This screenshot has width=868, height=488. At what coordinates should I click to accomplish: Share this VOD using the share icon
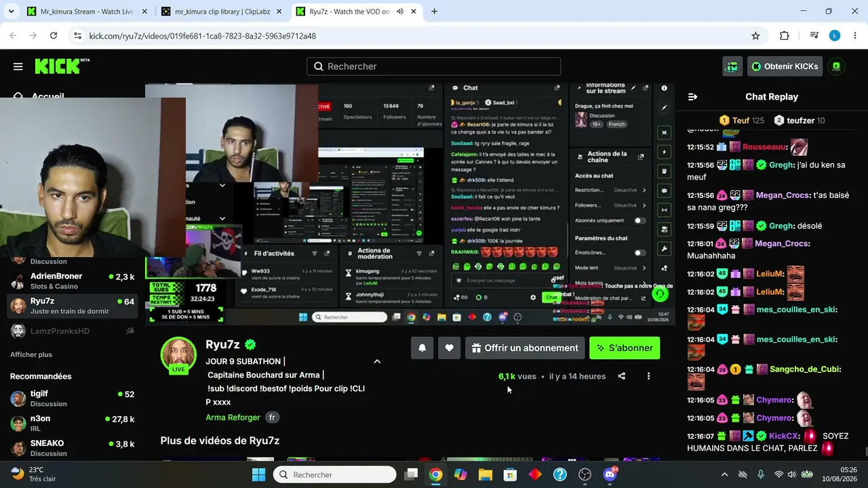621,376
